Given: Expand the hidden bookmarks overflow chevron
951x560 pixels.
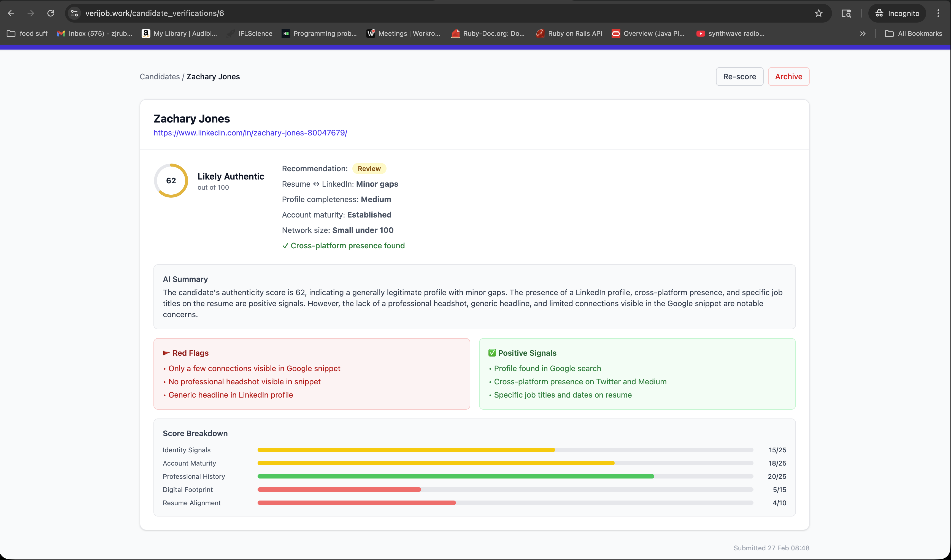Looking at the screenshot, I should [x=863, y=34].
